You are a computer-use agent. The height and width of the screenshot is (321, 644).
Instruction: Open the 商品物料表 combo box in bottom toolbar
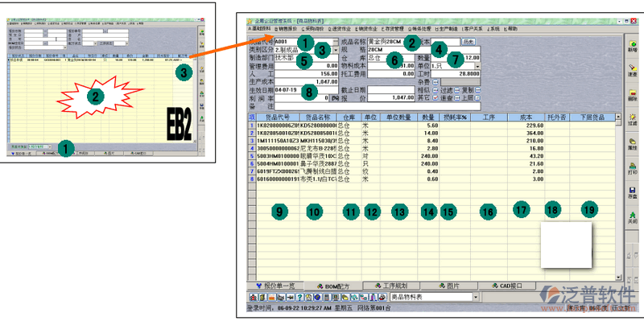(434, 297)
